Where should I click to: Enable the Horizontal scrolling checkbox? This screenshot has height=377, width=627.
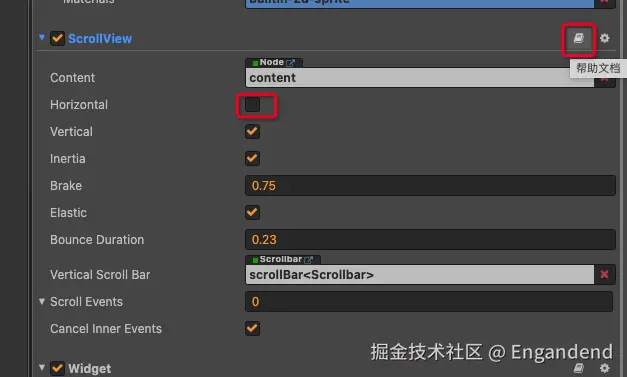[252, 105]
